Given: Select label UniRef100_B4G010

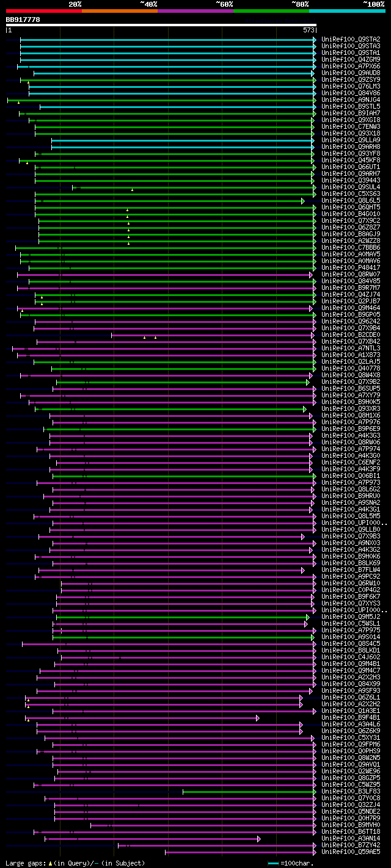Looking at the screenshot, I should tap(351, 214).
